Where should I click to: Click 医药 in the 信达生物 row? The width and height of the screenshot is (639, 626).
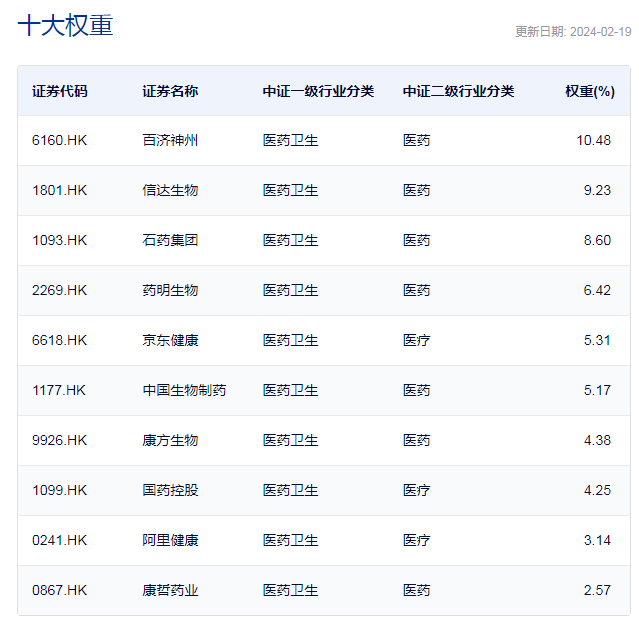click(416, 190)
